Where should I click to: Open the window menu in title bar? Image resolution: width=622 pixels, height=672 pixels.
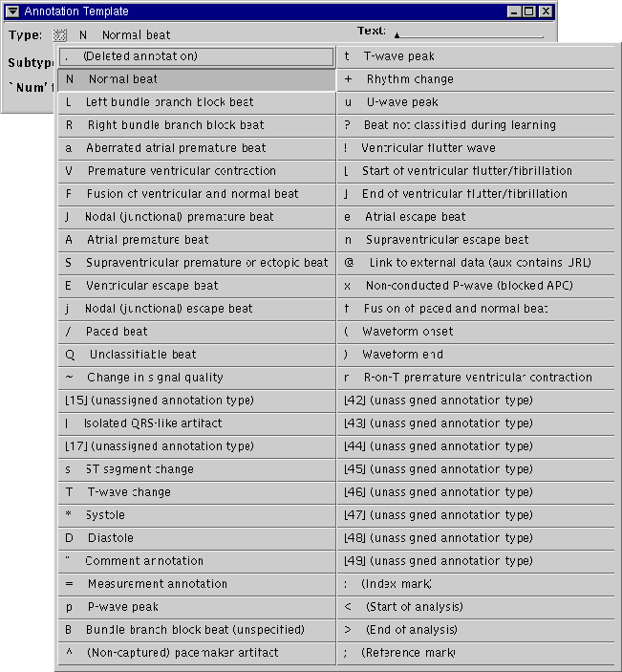click(12, 11)
